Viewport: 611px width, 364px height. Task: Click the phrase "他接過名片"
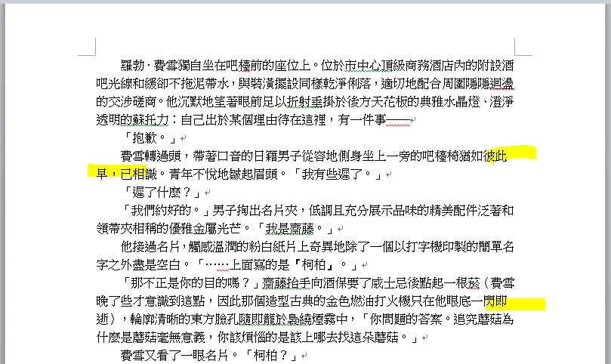(150, 247)
